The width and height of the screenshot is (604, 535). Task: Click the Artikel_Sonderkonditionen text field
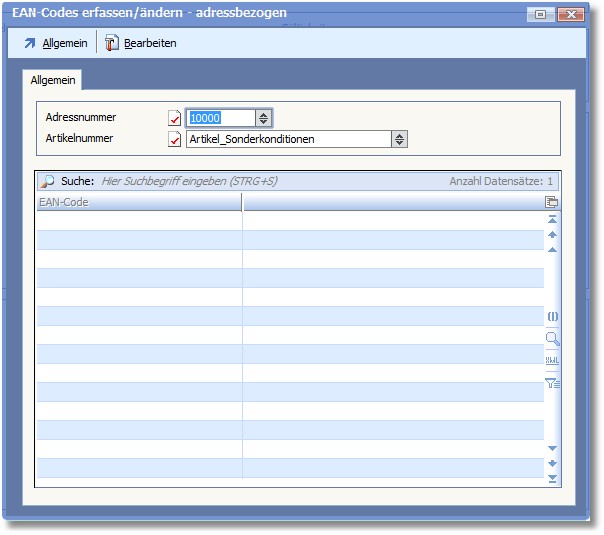click(x=288, y=140)
